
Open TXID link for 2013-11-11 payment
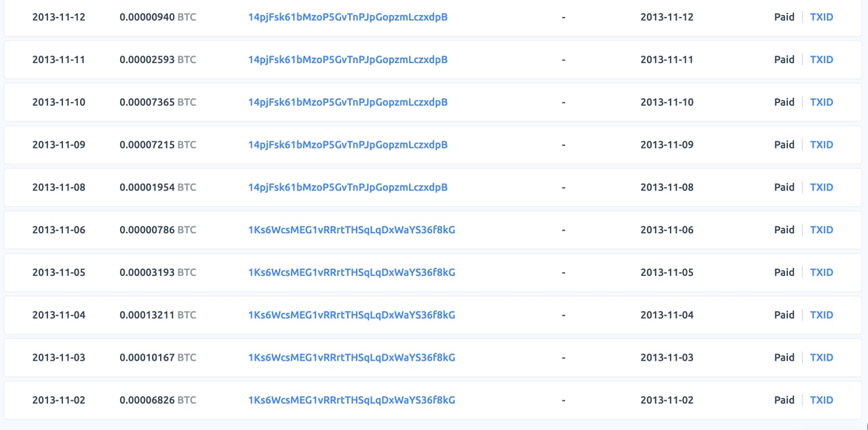click(x=821, y=60)
